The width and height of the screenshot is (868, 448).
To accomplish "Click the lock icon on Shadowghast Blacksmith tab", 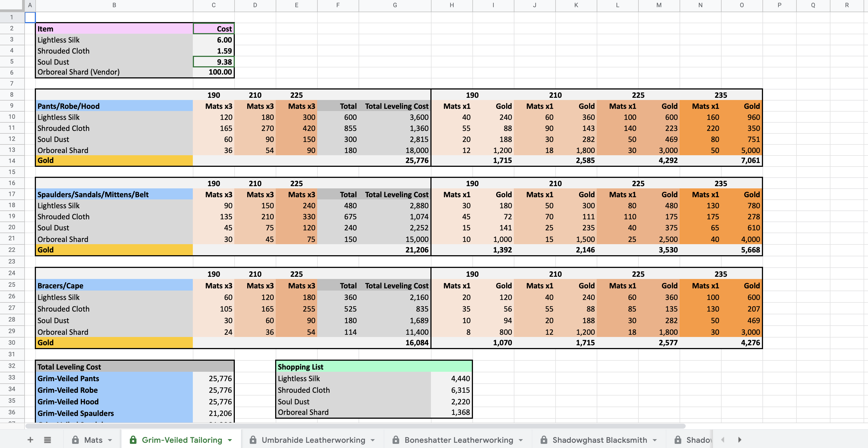I will click(544, 440).
